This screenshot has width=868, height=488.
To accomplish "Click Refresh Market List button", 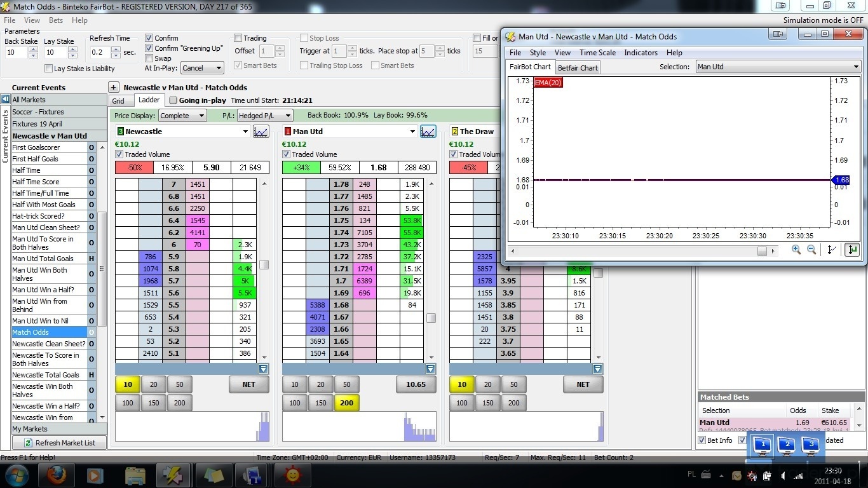I will pyautogui.click(x=59, y=443).
